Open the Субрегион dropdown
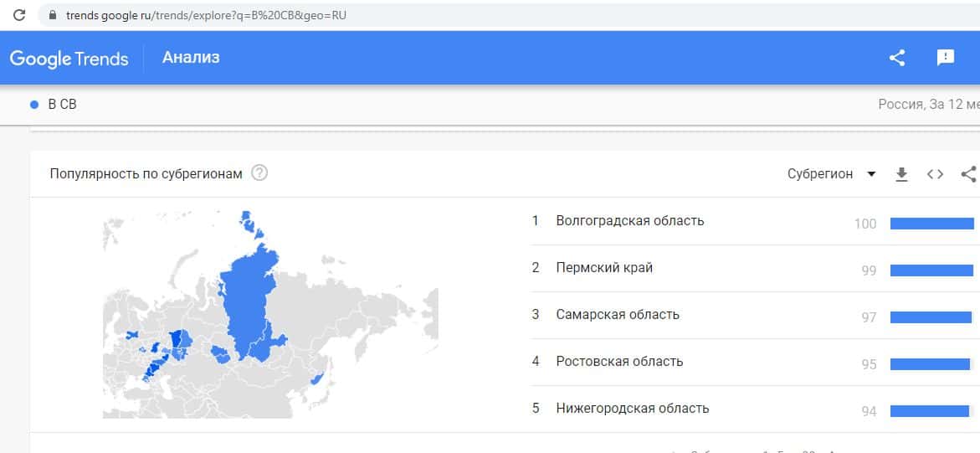 (820, 174)
